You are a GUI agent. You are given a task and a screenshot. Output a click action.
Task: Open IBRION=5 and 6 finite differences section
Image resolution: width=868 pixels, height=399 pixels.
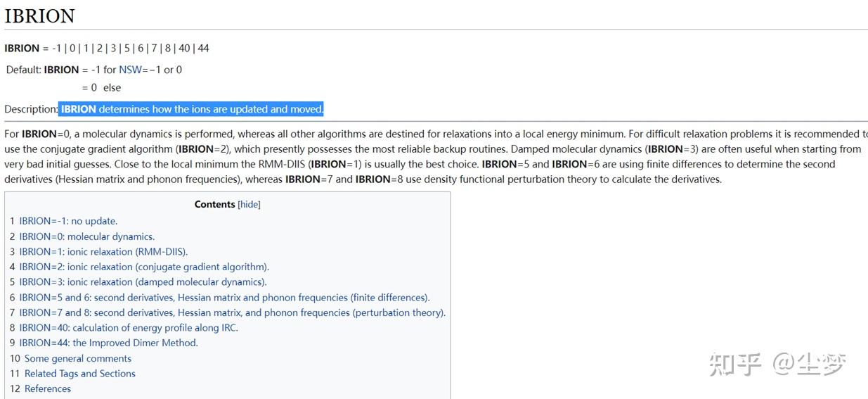coord(224,298)
